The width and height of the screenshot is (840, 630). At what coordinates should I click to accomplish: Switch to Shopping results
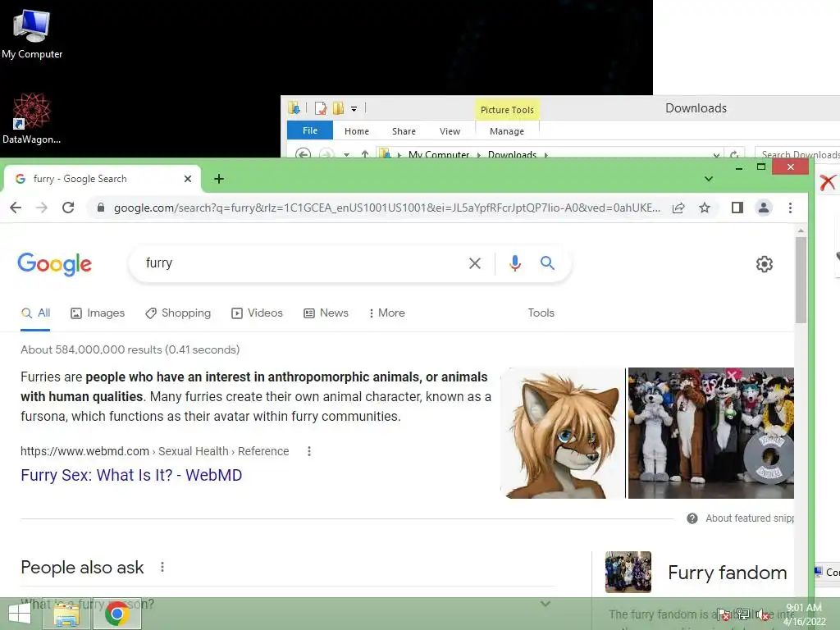(x=178, y=313)
